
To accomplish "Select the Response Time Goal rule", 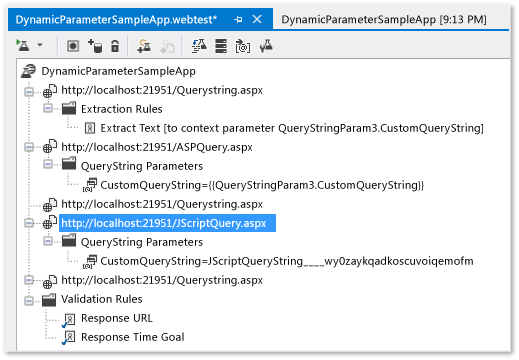I will point(133,337).
